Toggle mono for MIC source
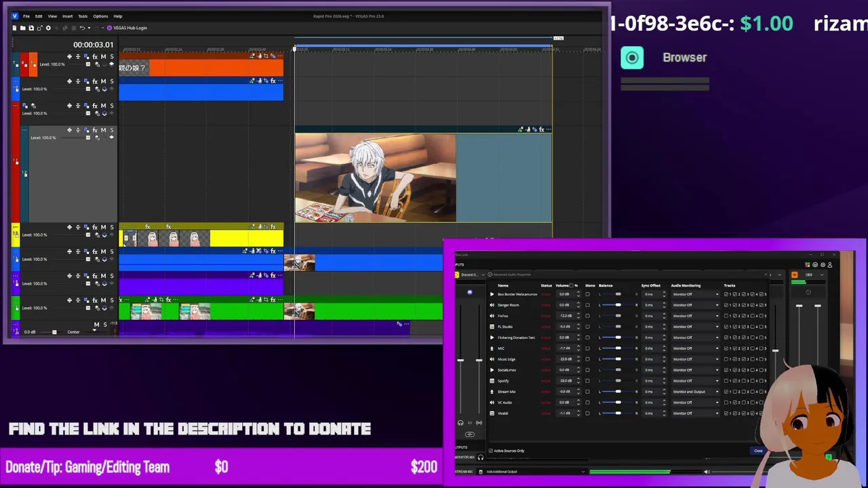Image resolution: width=868 pixels, height=488 pixels. point(587,348)
